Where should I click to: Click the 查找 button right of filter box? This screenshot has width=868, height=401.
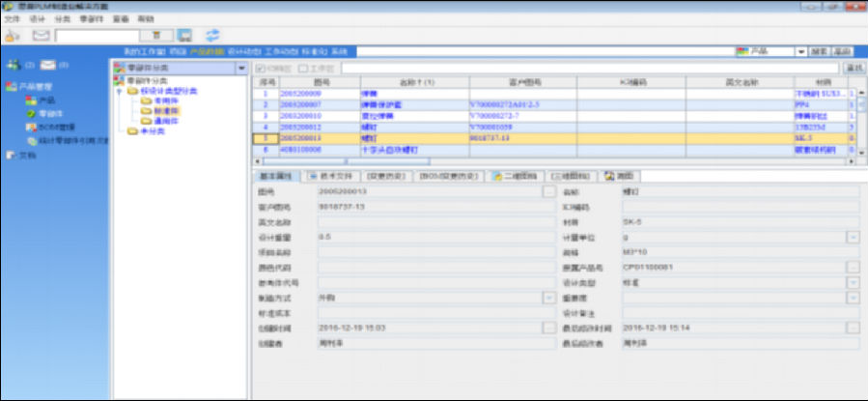[854, 69]
